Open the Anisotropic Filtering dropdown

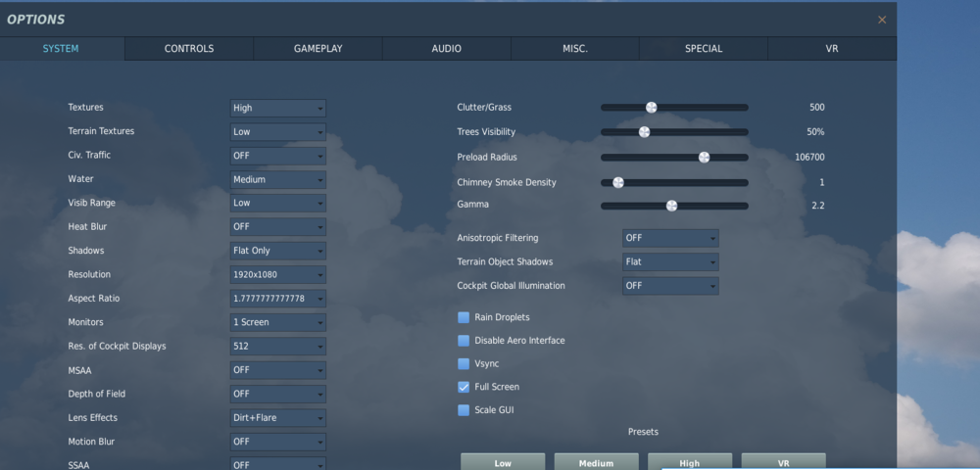(670, 238)
